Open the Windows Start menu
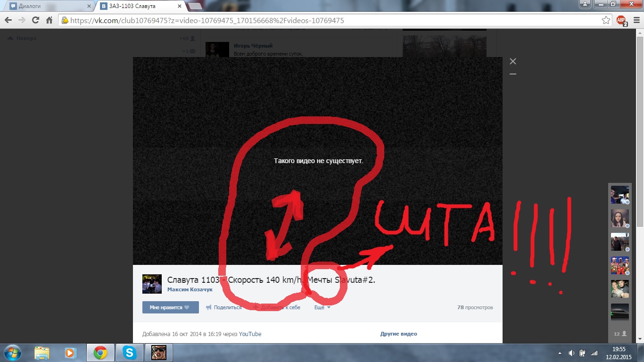The image size is (644, 362). tap(12, 353)
